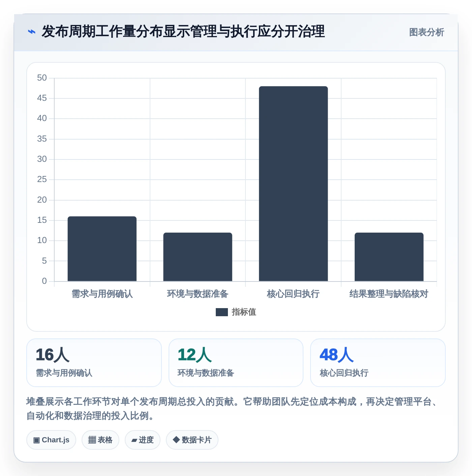The height and width of the screenshot is (476, 472).
Task: Click the bar icon in 进度 chip
Action: (x=134, y=440)
